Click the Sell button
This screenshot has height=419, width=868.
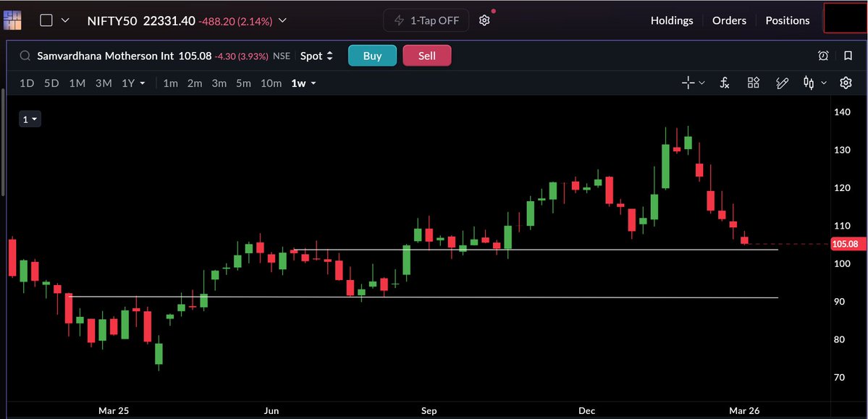pos(427,56)
